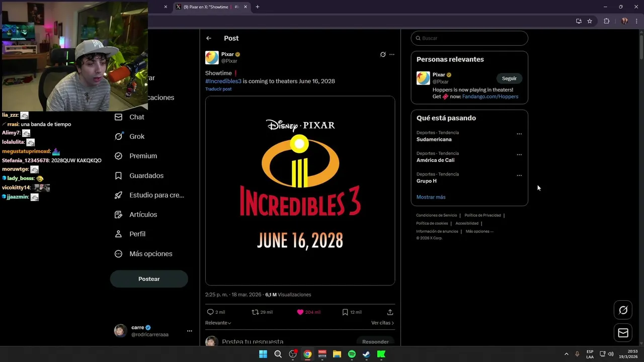
Task: Open the Incredibles 3 poster image
Action: [x=300, y=191]
